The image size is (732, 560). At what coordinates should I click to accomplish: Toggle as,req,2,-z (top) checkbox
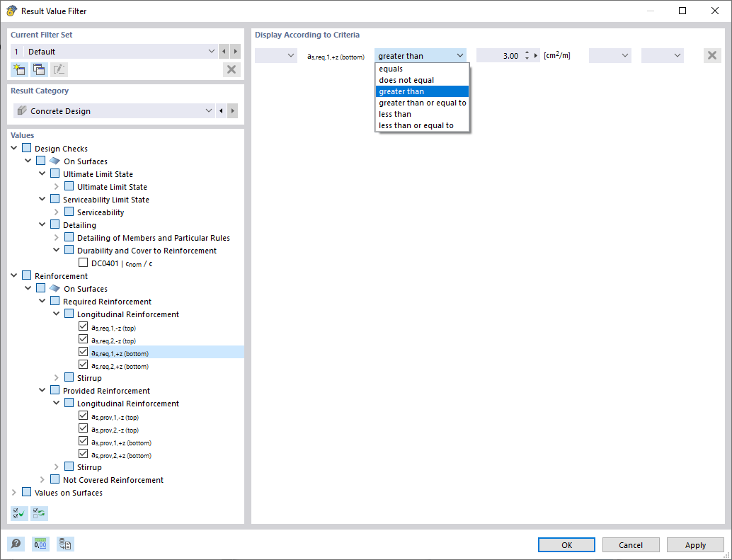coord(83,339)
